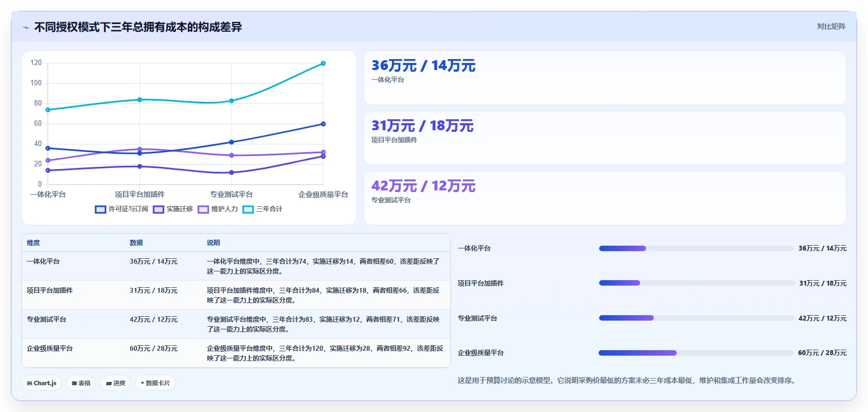
Task: Click the 数据 column header
Action: [x=136, y=243]
